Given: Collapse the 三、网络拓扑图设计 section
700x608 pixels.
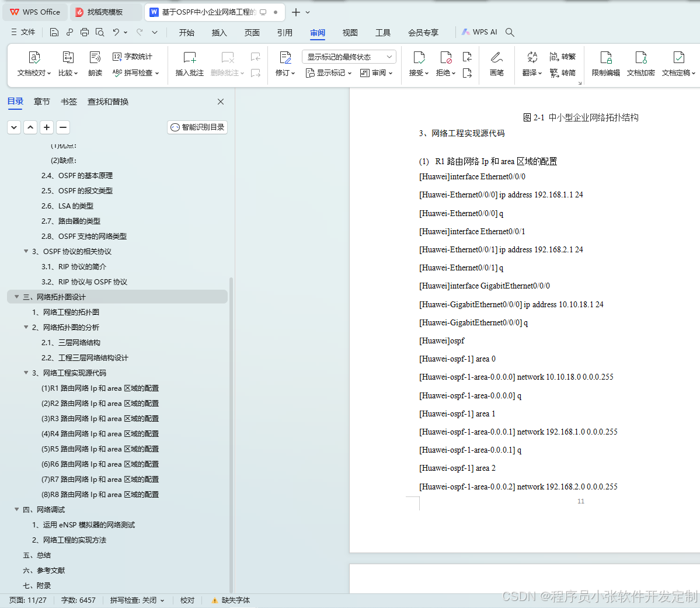Looking at the screenshot, I should pos(16,297).
